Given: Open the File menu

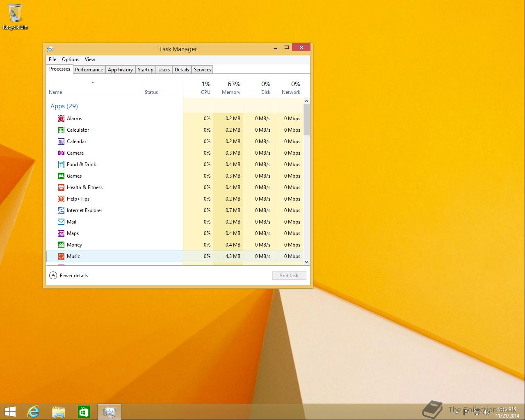Looking at the screenshot, I should pos(52,59).
